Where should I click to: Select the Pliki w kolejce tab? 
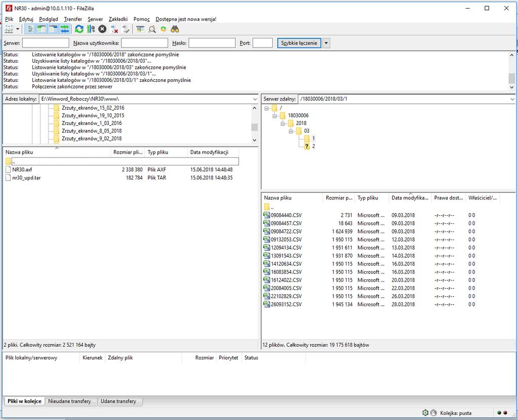coord(24,401)
